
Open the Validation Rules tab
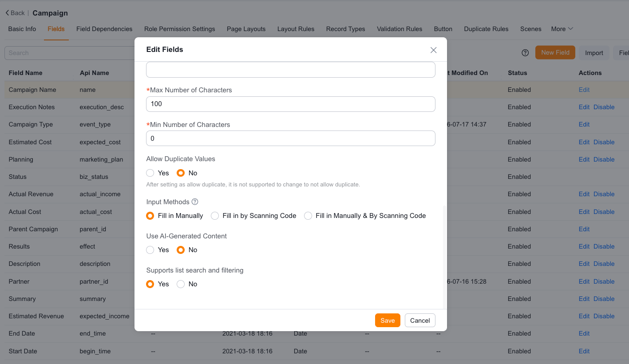click(x=400, y=29)
